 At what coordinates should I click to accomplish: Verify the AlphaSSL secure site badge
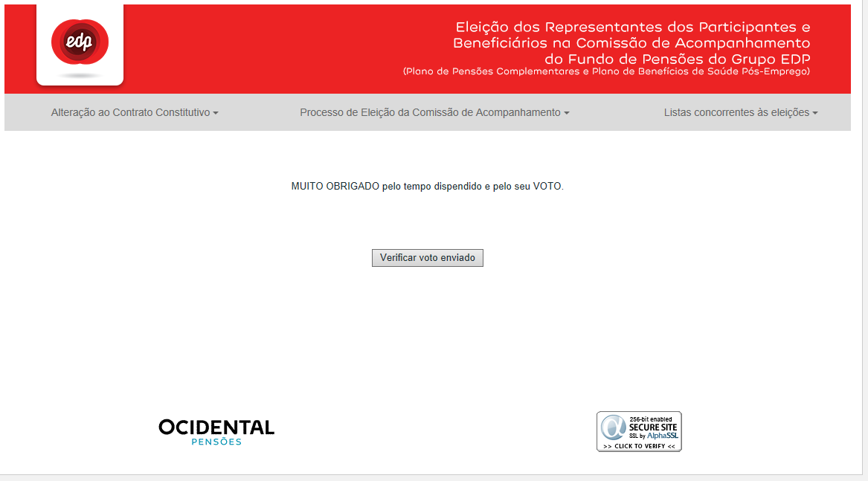[639, 432]
